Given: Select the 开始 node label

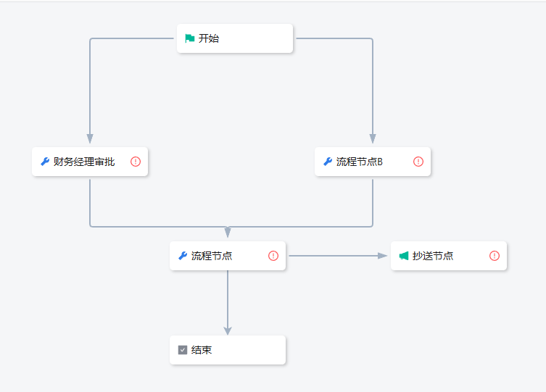Looking at the screenshot, I should [209, 38].
